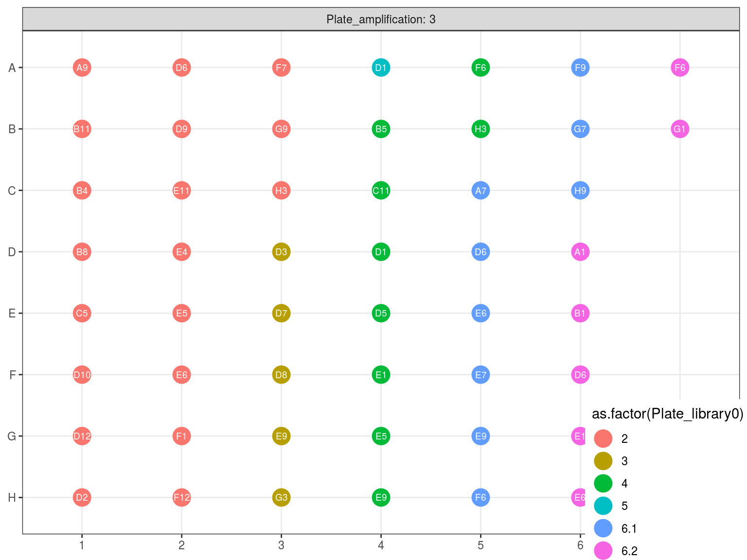Select the blue point labeled H9
747x560 pixels.
(580, 191)
